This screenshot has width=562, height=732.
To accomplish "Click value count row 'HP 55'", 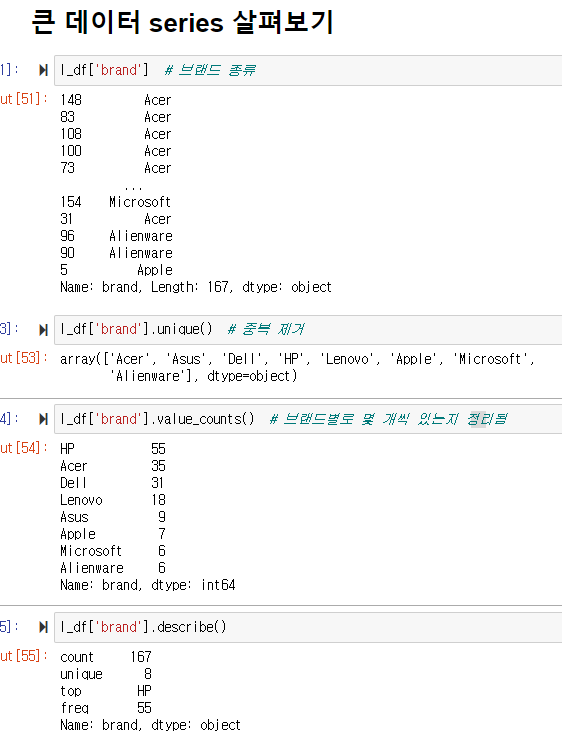I will [113, 449].
